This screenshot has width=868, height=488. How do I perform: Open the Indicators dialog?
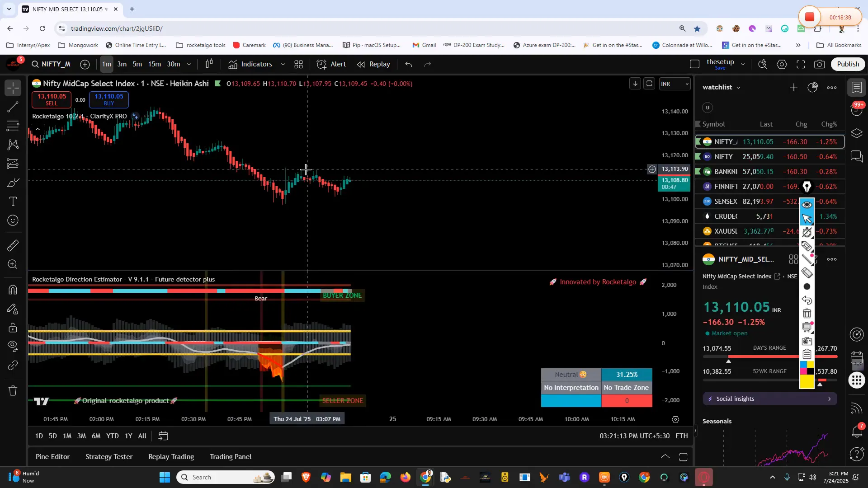click(x=250, y=64)
